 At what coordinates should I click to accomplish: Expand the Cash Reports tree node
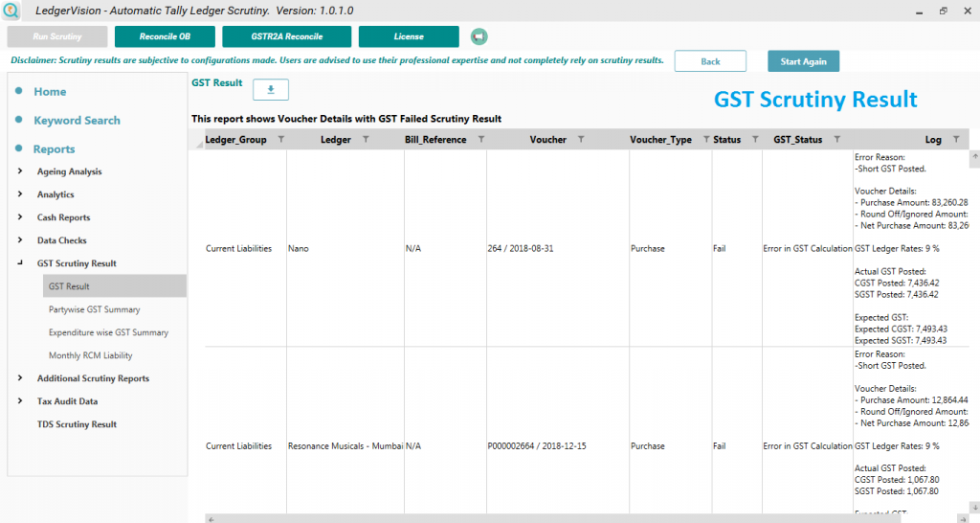tap(20, 217)
